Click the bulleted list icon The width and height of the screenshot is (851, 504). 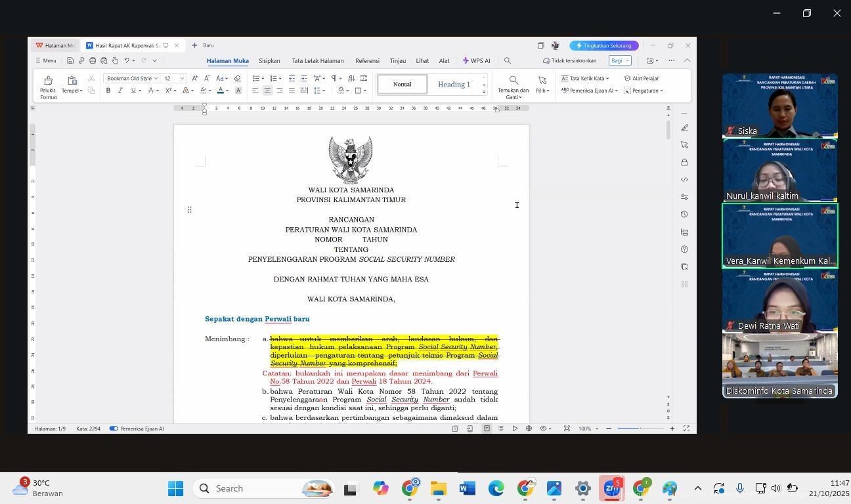pos(255,78)
